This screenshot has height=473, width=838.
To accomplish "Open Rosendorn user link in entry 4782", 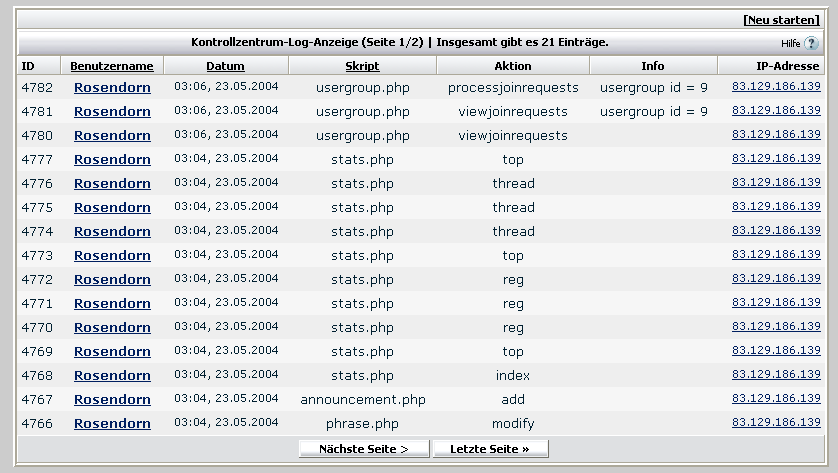I will 112,88.
